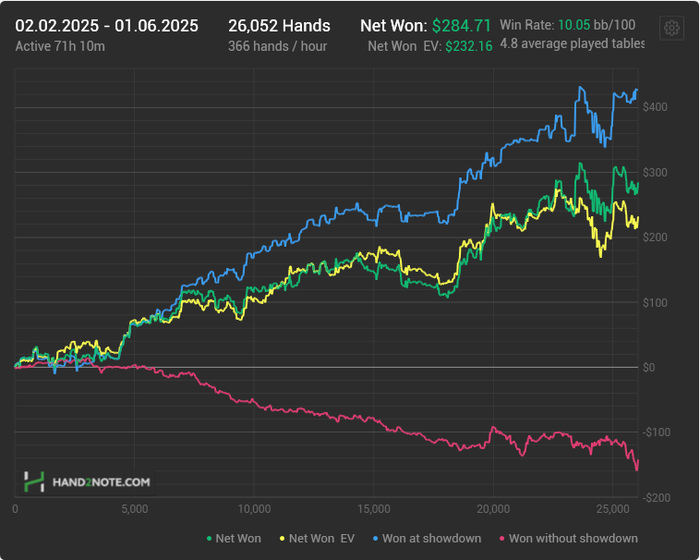Click the 25,000 x-axis label
This screenshot has width=700, height=560.
click(x=612, y=509)
